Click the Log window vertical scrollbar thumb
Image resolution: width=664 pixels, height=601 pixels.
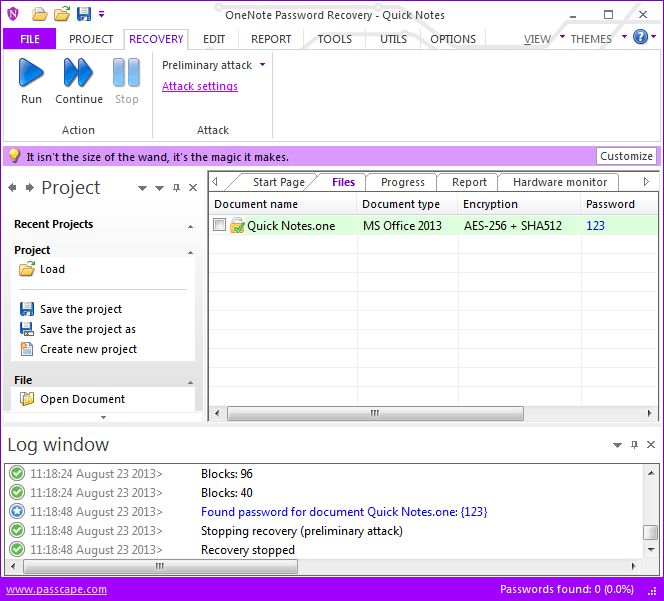tap(650, 532)
